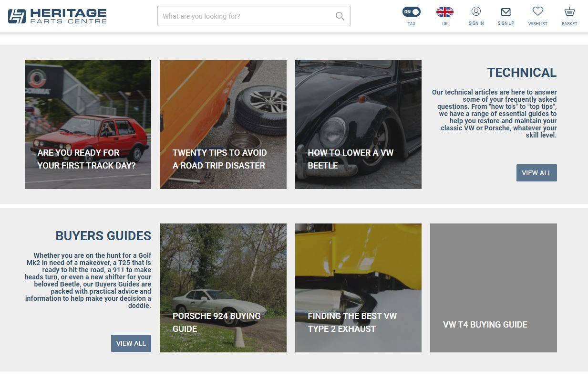
Task: Click View All in the Buyers Guides section
Action: pos(131,343)
